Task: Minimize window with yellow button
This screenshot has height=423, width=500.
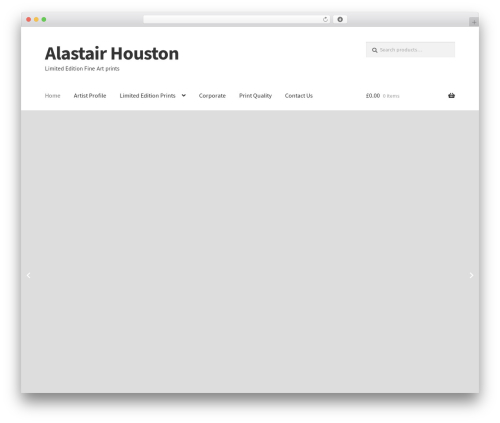Action: [36, 20]
